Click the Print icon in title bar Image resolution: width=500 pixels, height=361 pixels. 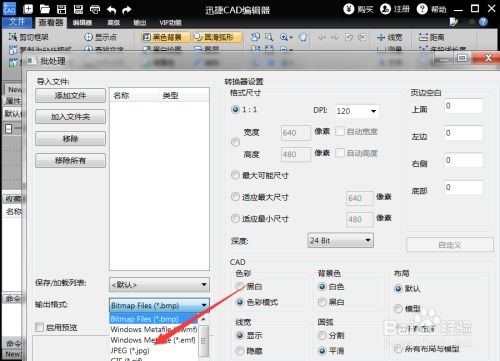(x=95, y=9)
